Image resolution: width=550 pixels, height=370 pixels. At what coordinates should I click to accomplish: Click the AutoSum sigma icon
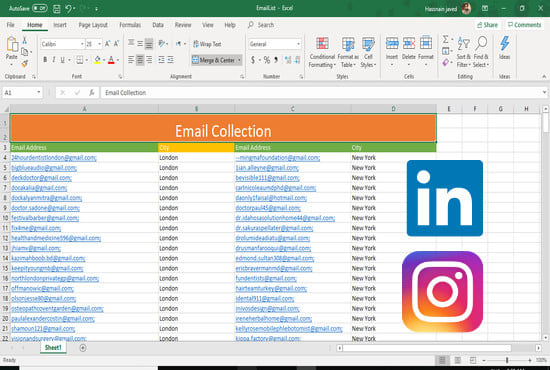tap(445, 39)
